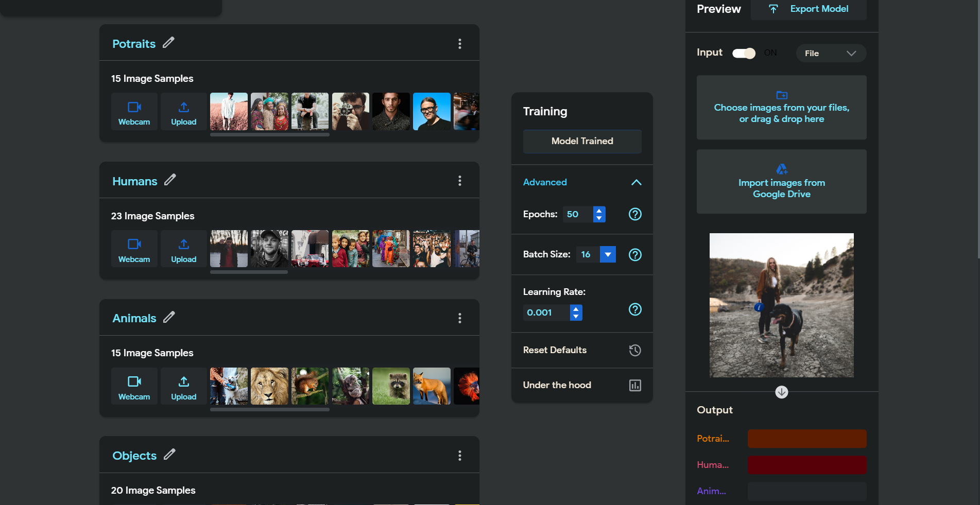The height and width of the screenshot is (505, 980).
Task: Click the Animals samples horizontal scrollbar
Action: click(270, 410)
